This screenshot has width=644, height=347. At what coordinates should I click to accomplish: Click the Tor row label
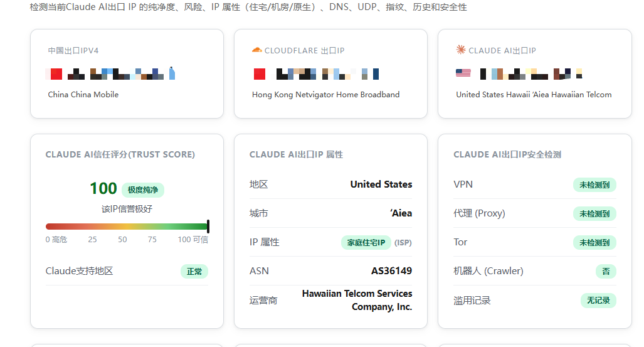point(460,242)
